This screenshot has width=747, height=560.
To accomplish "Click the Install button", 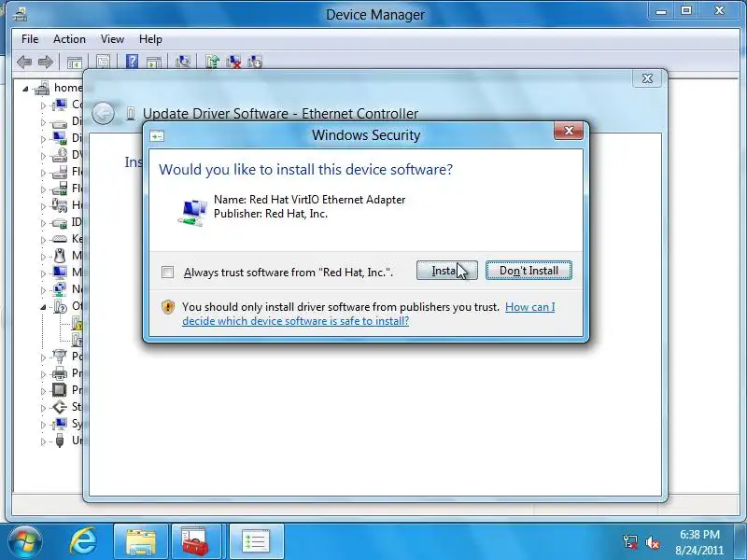I will click(x=447, y=271).
